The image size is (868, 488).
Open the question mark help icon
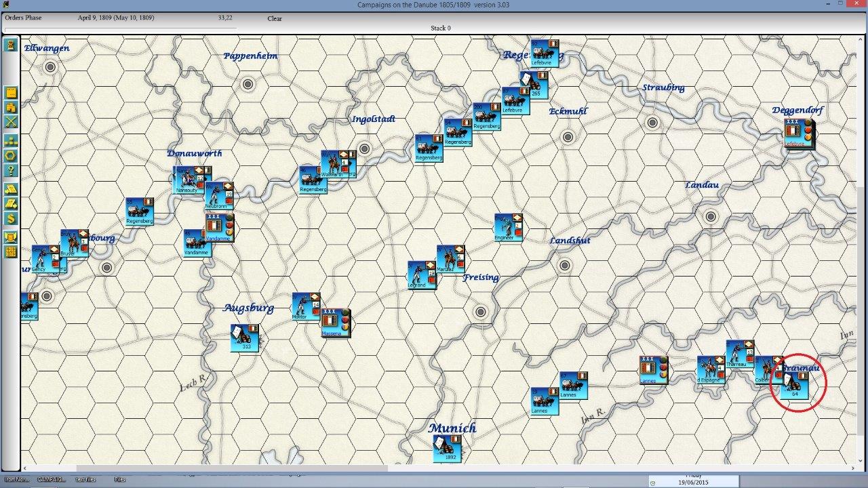(x=10, y=170)
